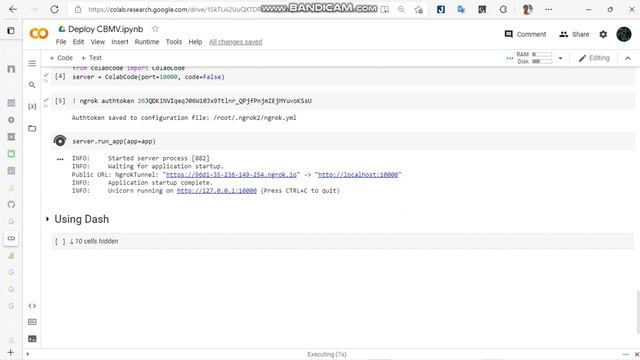
Task: Open the Comment panel
Action: 525,34
